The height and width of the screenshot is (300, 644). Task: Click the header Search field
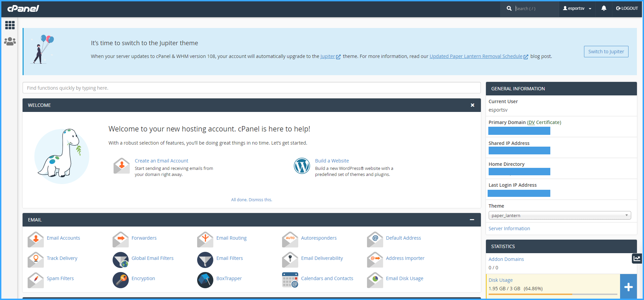pos(535,8)
